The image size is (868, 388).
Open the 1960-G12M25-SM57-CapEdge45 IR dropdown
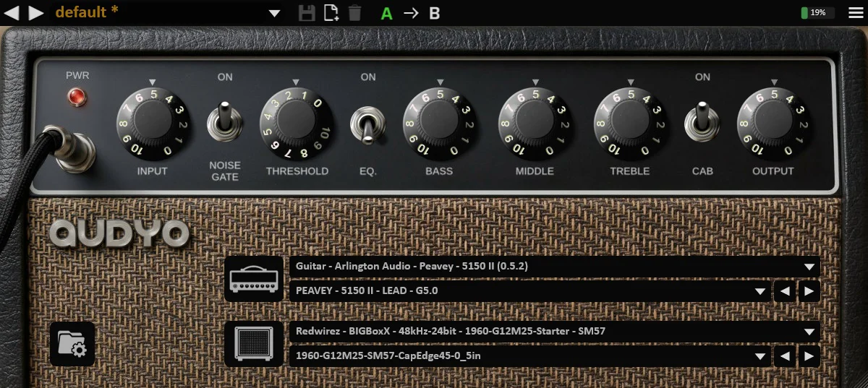tap(529, 356)
